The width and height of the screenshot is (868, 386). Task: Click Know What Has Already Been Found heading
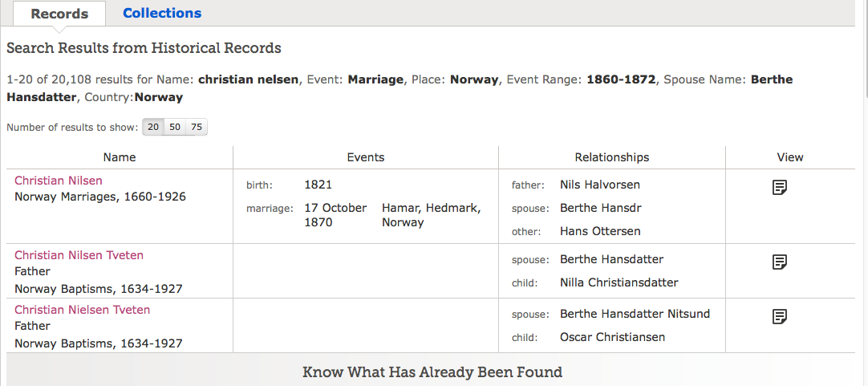tap(432, 372)
